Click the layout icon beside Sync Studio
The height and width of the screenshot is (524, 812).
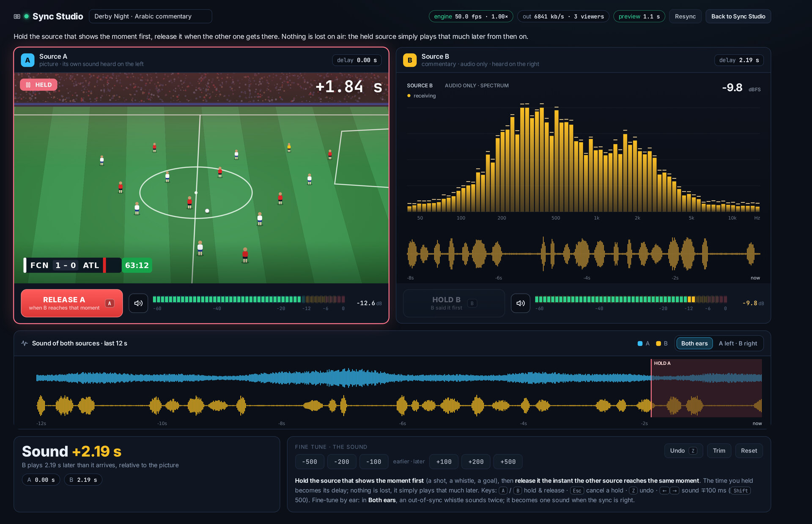pos(17,16)
